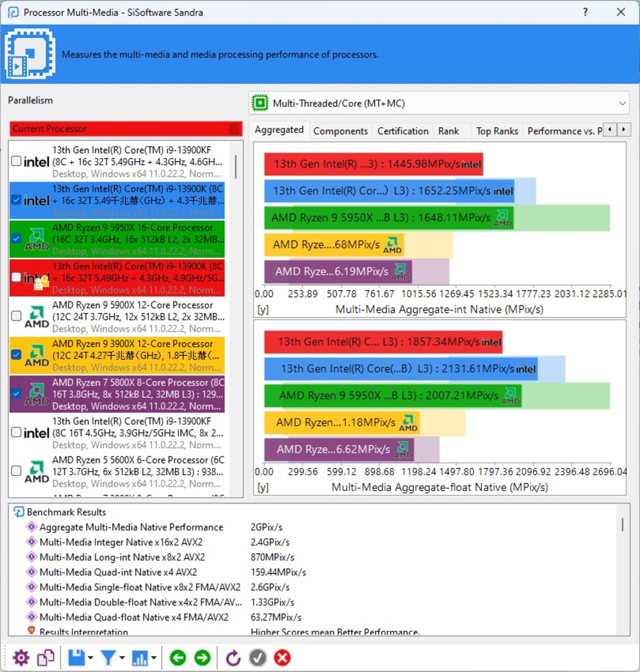Click the [y] axis button of float chart
This screenshot has width=640, height=672.
pos(263,487)
